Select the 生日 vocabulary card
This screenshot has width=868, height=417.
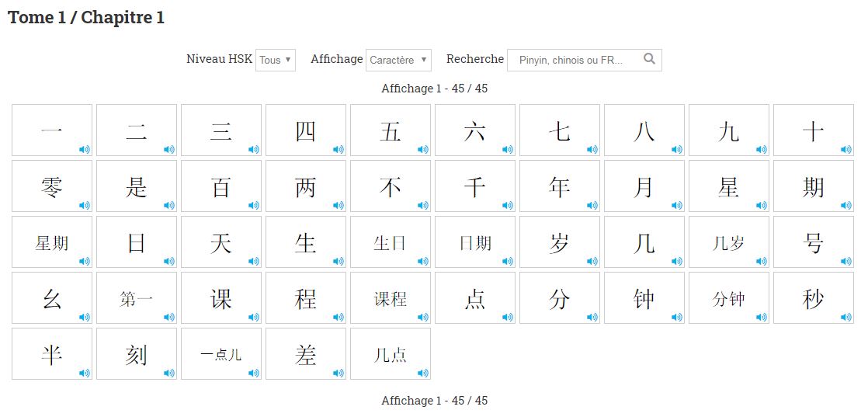(x=390, y=242)
